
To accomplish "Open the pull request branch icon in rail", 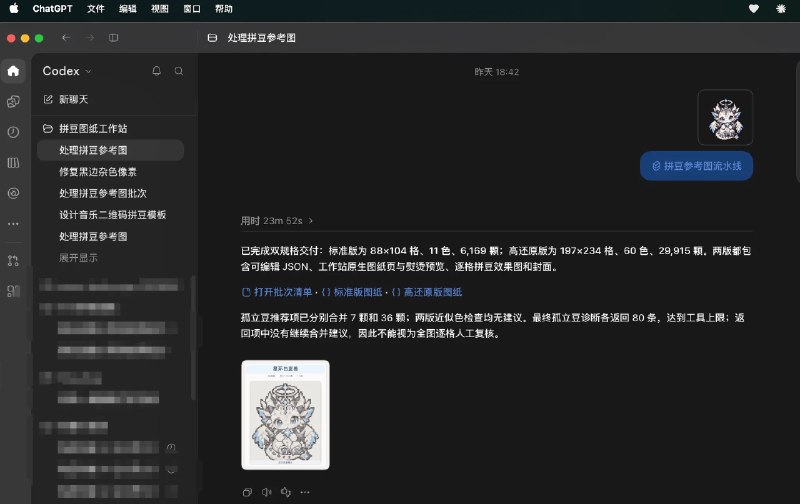I will point(13,261).
